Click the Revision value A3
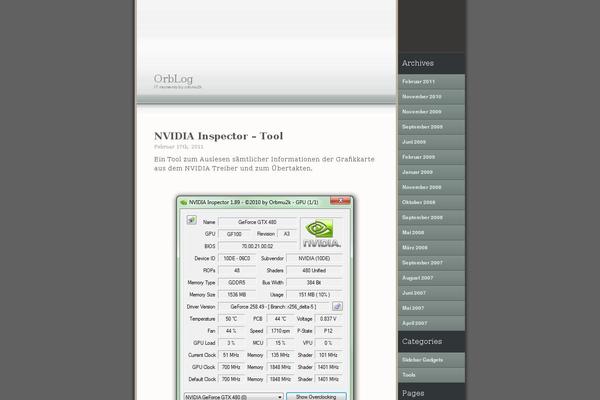 287,234
